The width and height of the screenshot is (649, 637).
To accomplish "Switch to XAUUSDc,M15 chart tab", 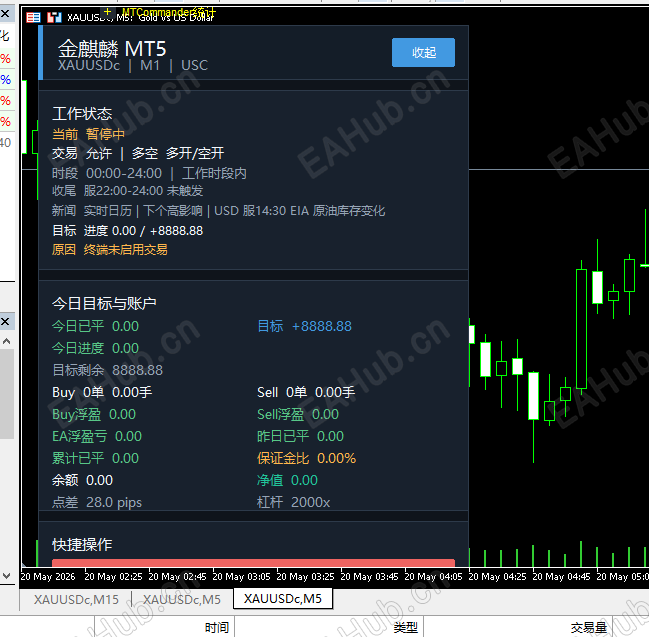I will point(76,599).
